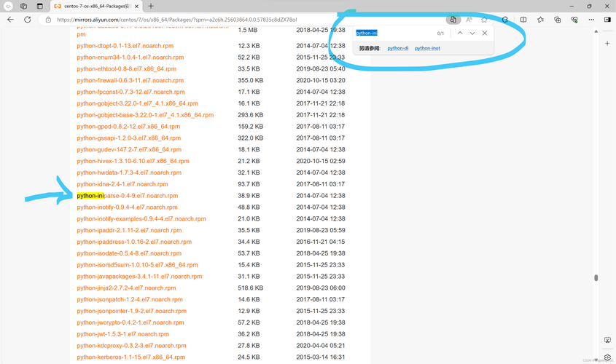
Task: Toggle the Edge sidebar panel
Action: 608,20
